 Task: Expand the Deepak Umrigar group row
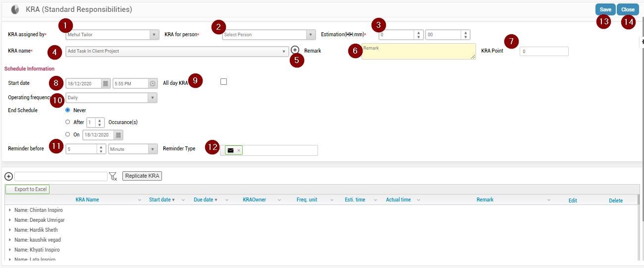(9, 220)
